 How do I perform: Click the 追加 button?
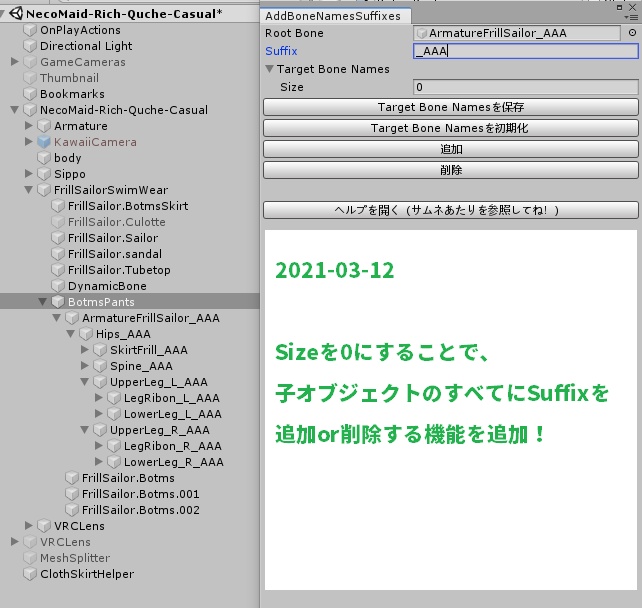(451, 149)
